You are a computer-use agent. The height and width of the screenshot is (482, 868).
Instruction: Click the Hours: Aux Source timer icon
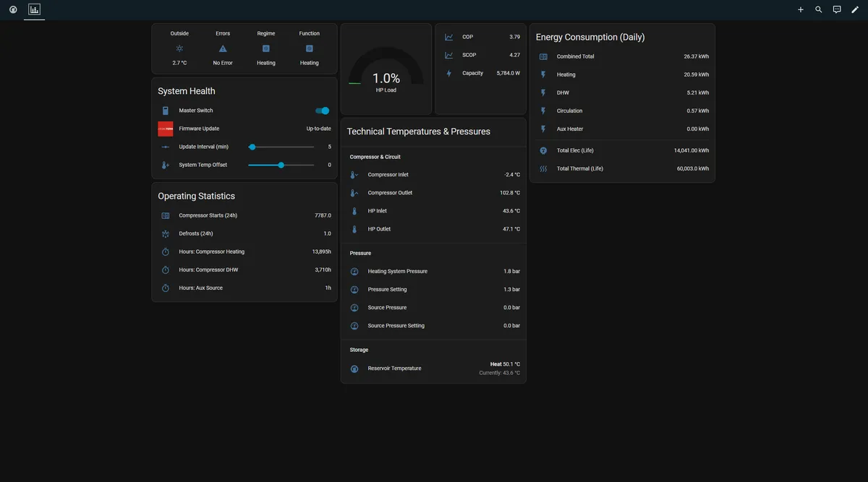166,288
